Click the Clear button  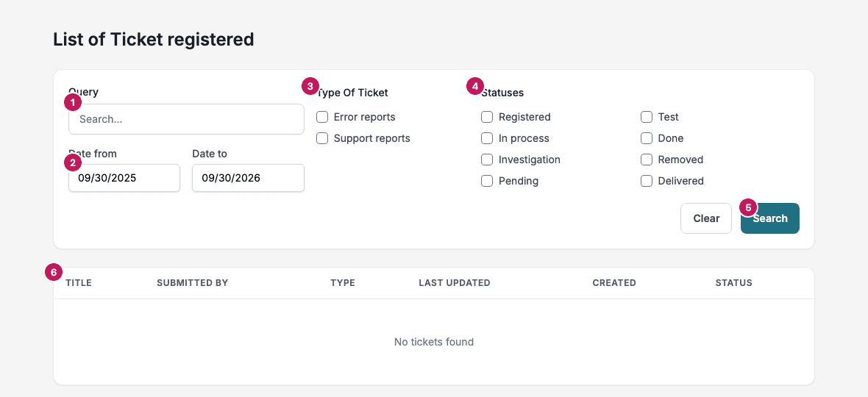(706, 218)
